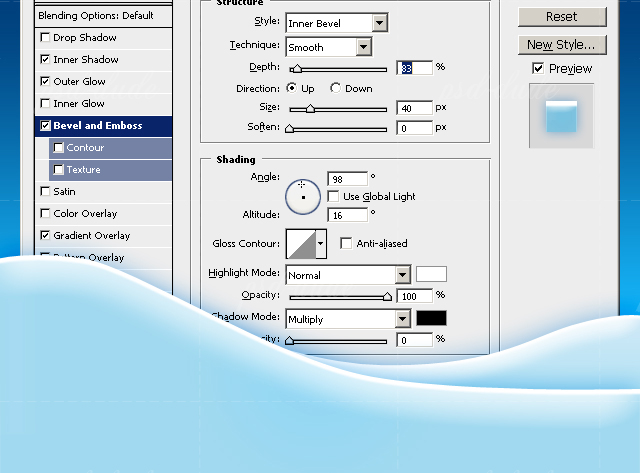Click the Depth percent input field

[x=414, y=68]
